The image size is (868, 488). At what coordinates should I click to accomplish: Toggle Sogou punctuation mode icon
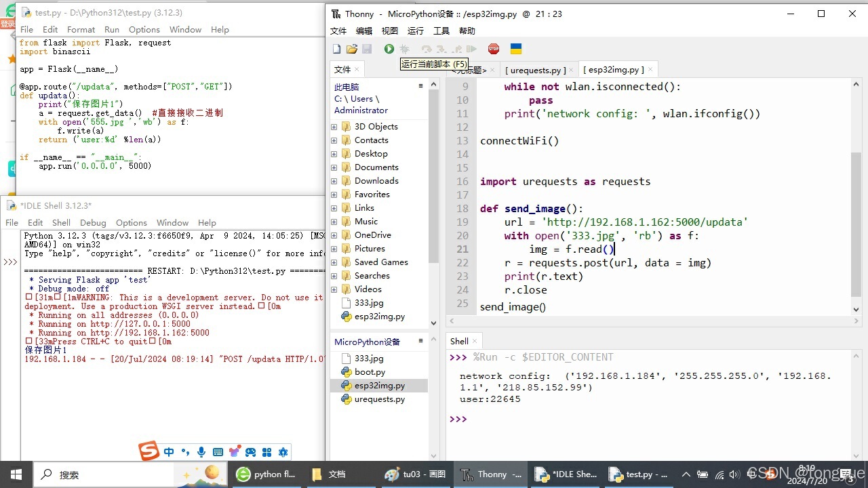point(185,452)
